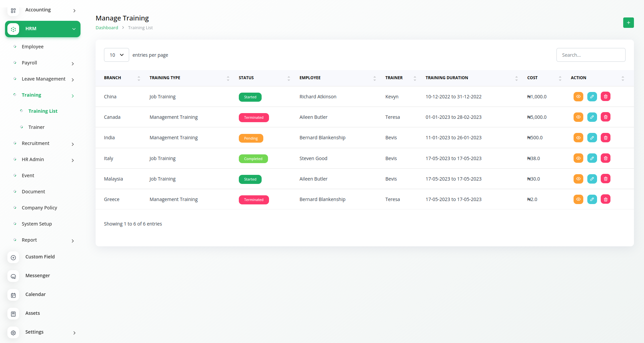Click the trash icon for Greece row

(605, 199)
